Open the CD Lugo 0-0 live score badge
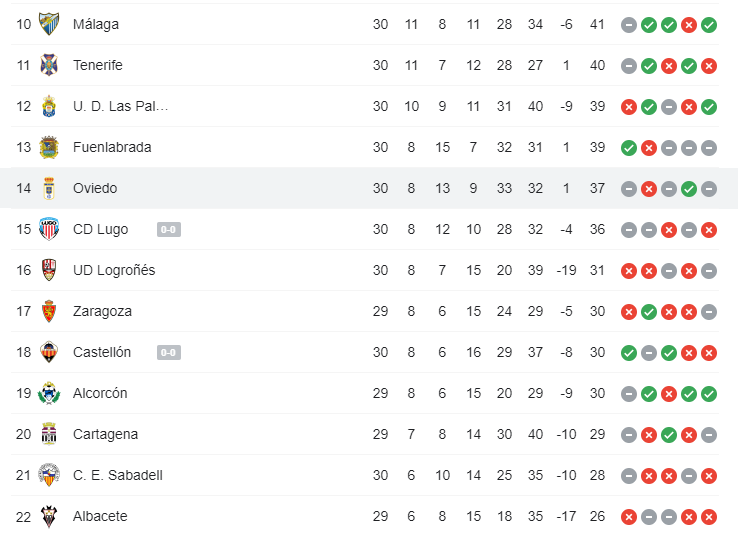The height and width of the screenshot is (538, 738). 169,230
